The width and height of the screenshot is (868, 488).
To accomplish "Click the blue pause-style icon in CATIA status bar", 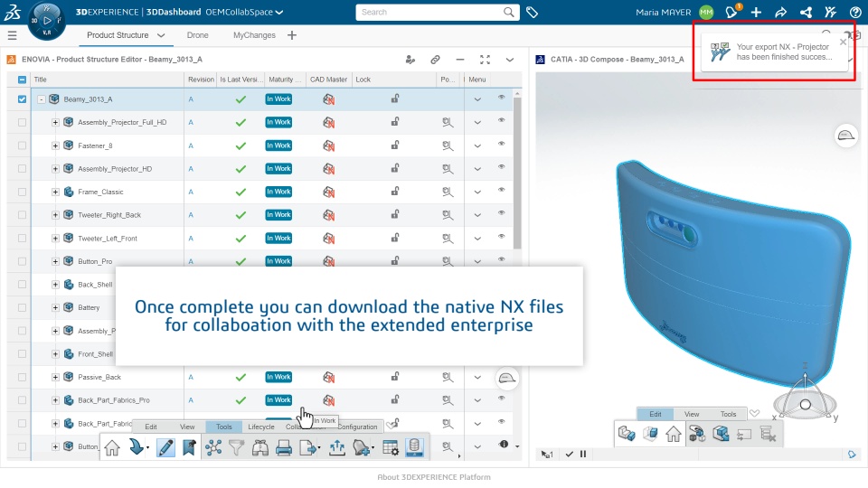I will tap(583, 454).
